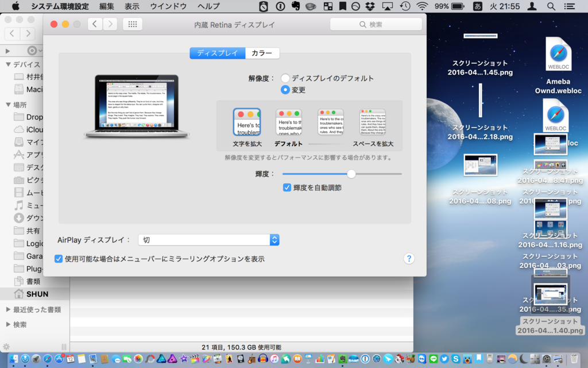This screenshot has height=368, width=588.
Task: Open Calendar from the Dock
Action: (x=70, y=359)
